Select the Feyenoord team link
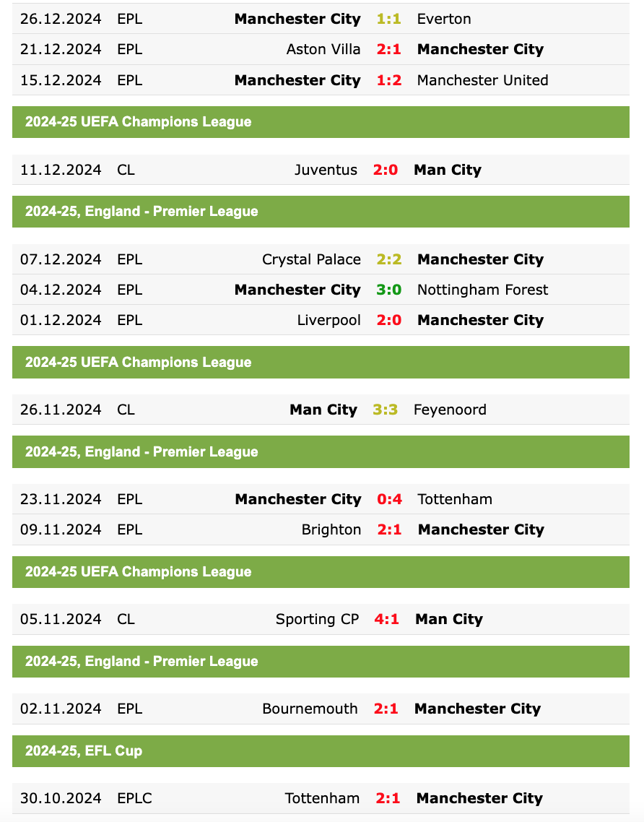644x822 pixels. point(450,410)
